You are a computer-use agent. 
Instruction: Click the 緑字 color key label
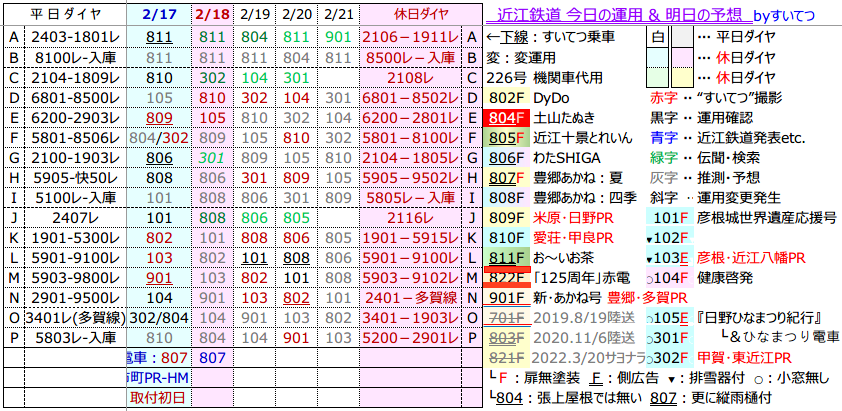click(662, 158)
